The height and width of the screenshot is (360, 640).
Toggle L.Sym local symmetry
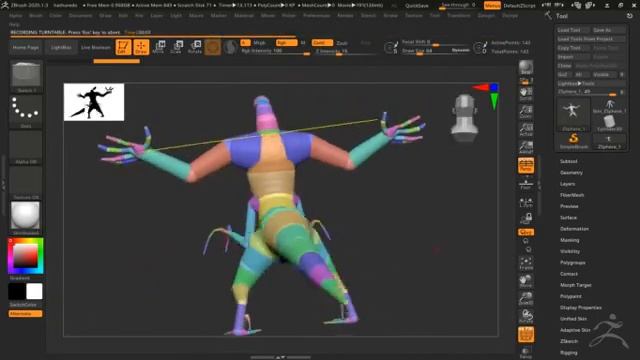pos(526,201)
